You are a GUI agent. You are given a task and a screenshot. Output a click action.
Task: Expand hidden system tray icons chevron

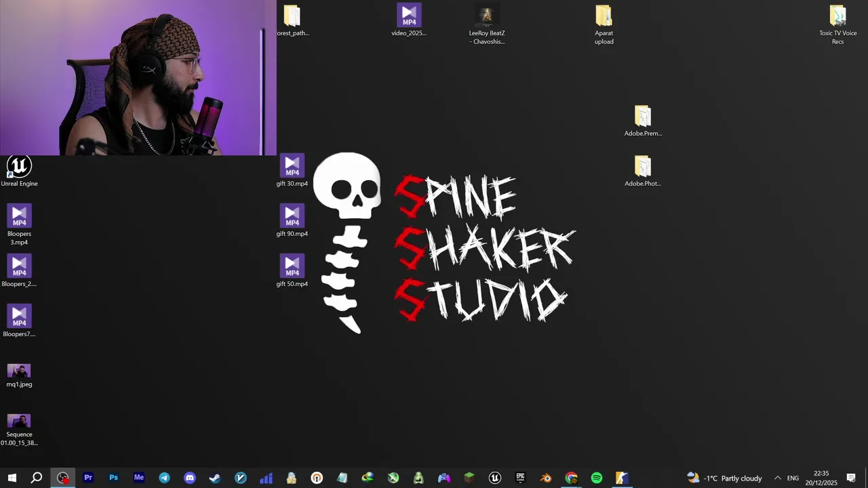[777, 478]
